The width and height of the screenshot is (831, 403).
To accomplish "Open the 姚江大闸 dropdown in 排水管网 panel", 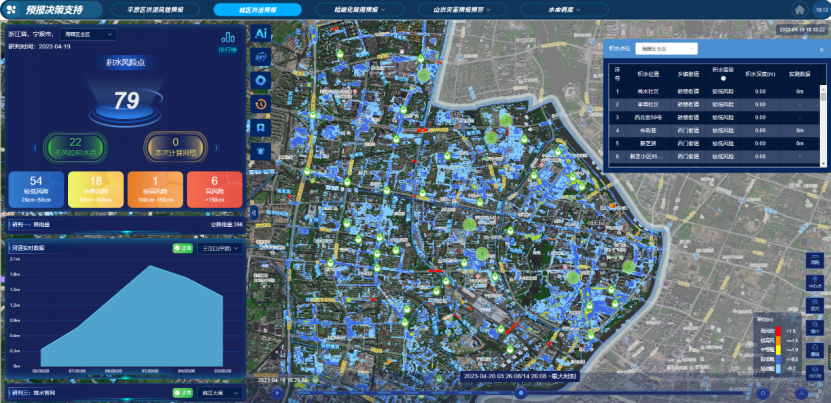I will click(219, 393).
